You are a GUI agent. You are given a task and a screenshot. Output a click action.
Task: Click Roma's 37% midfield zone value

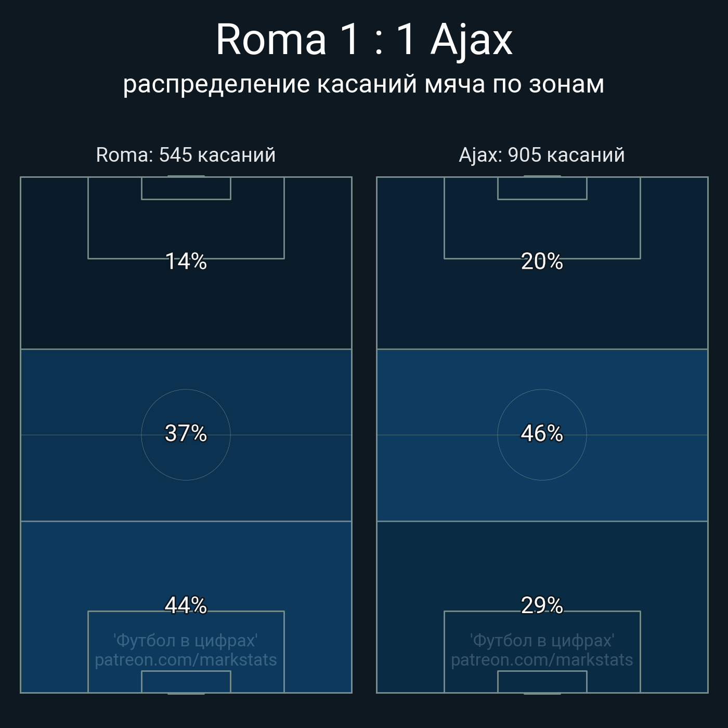tap(186, 434)
